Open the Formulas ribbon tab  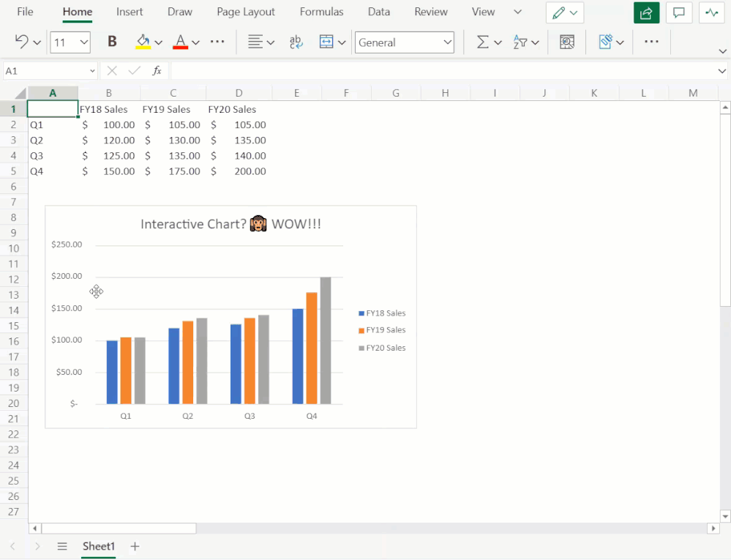[321, 12]
